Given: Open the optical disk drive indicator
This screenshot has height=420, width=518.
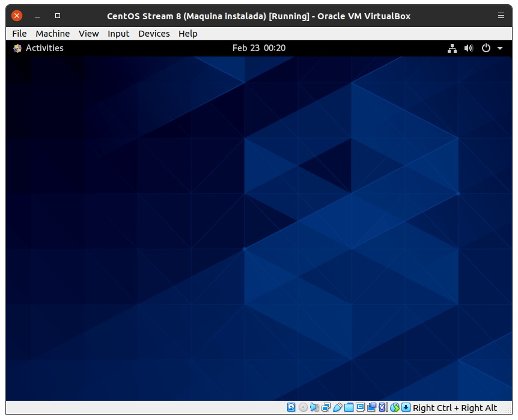Looking at the screenshot, I should click(303, 407).
